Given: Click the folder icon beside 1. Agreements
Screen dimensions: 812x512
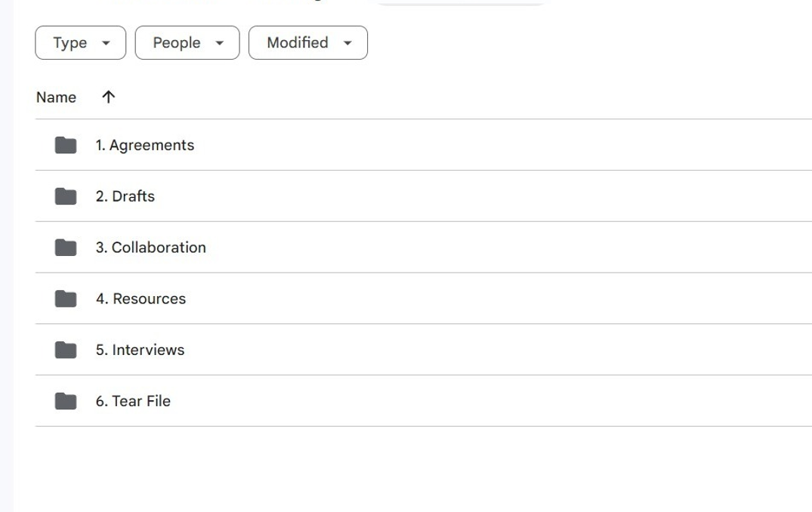Looking at the screenshot, I should click(66, 145).
